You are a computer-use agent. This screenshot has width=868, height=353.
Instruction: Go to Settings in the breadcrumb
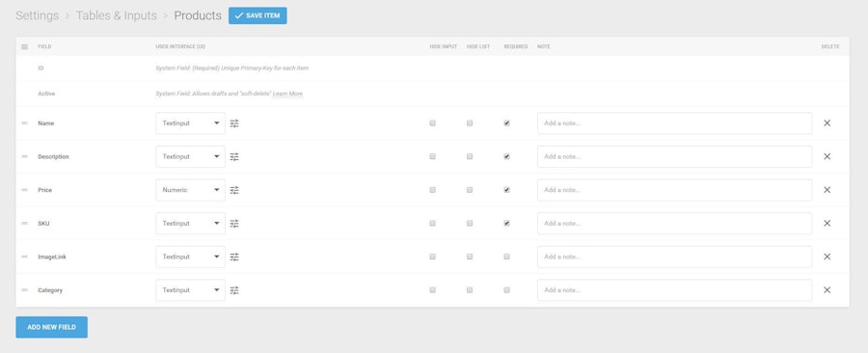[37, 15]
